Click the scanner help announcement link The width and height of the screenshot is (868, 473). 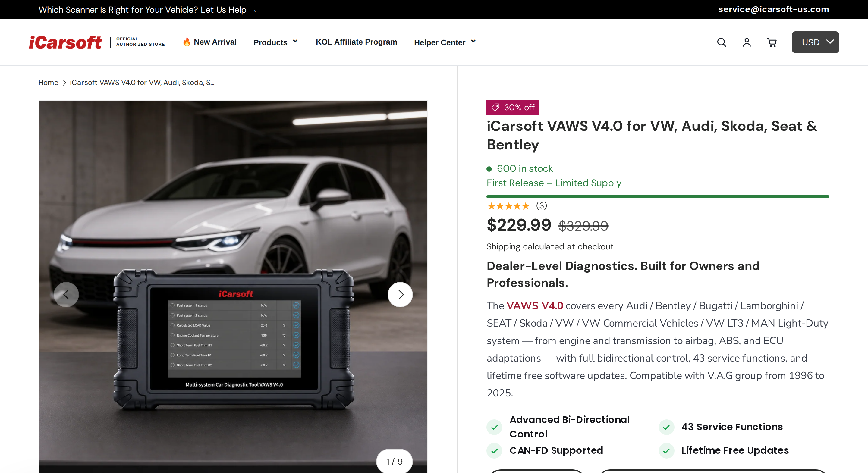point(148,10)
